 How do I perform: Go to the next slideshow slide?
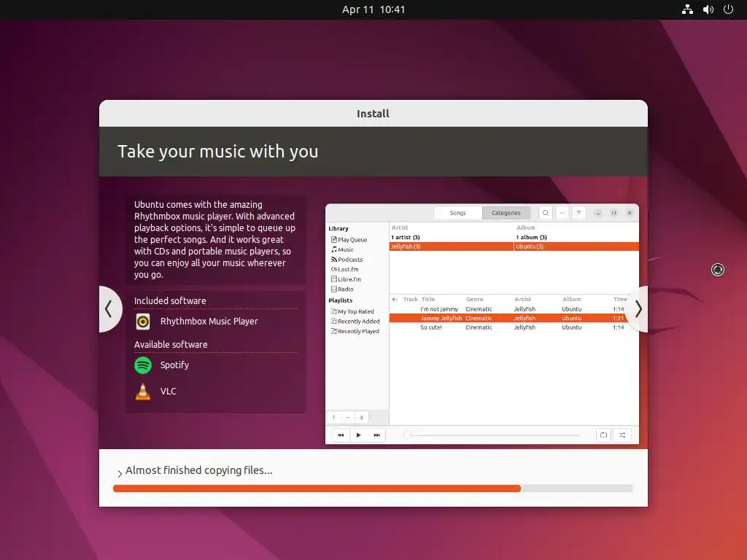click(x=638, y=309)
